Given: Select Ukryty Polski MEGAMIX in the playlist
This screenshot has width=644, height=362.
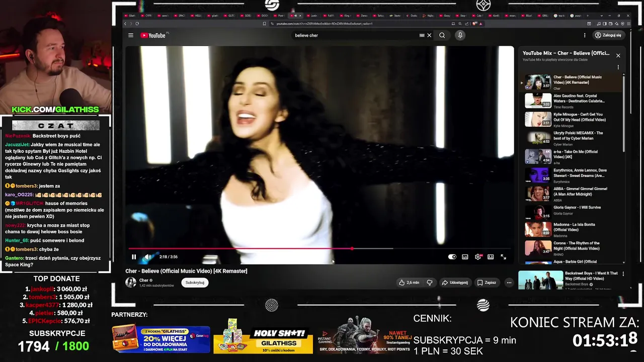Looking at the screenshot, I should point(571,138).
